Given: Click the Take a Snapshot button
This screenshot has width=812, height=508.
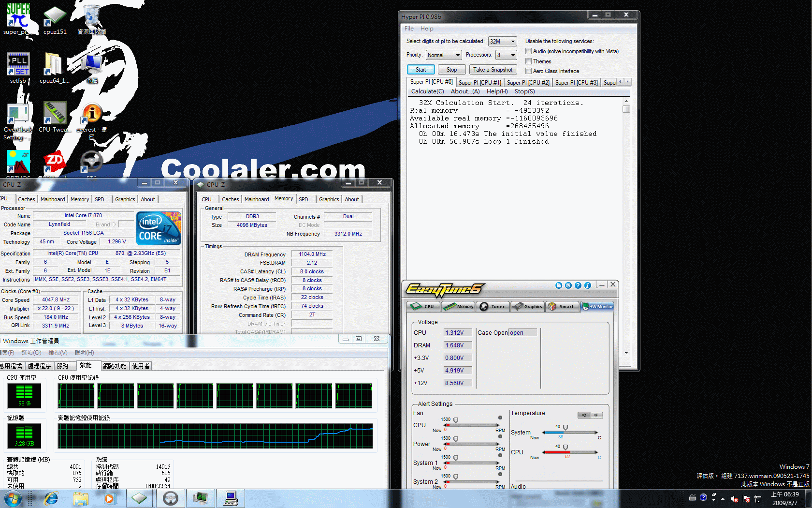Looking at the screenshot, I should 493,70.
